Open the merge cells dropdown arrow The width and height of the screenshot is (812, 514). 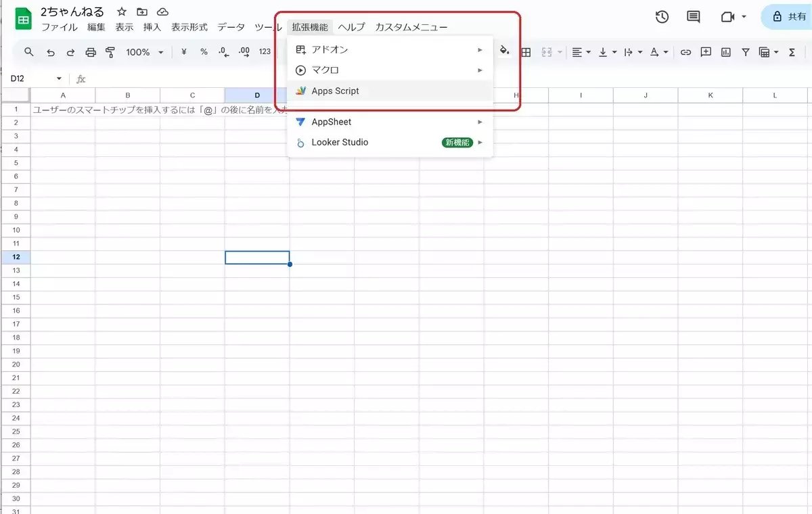[x=560, y=52]
